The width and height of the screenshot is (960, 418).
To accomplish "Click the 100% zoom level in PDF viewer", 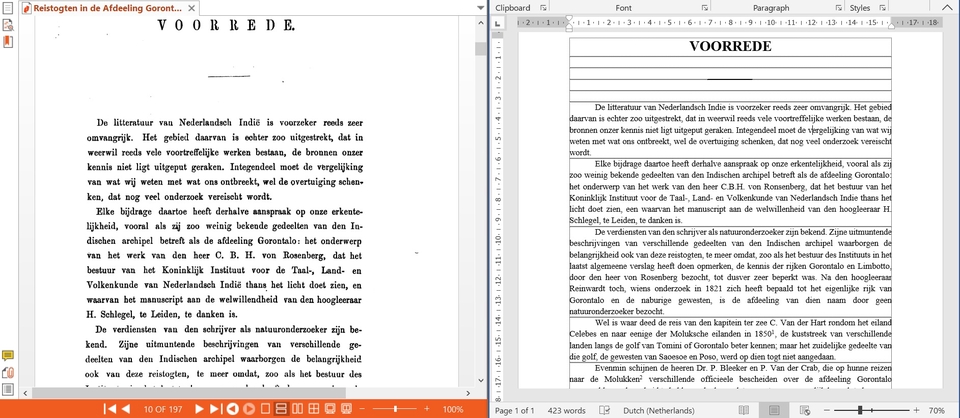I will 453,409.
